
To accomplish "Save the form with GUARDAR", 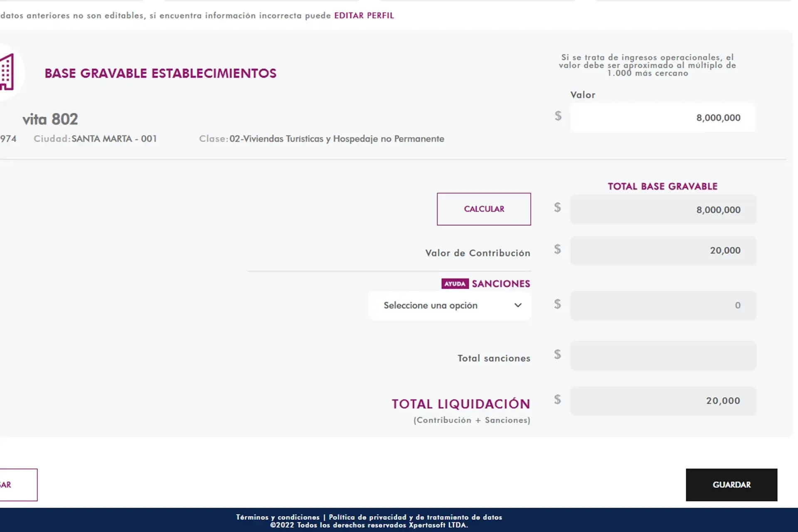I will pyautogui.click(x=731, y=485).
